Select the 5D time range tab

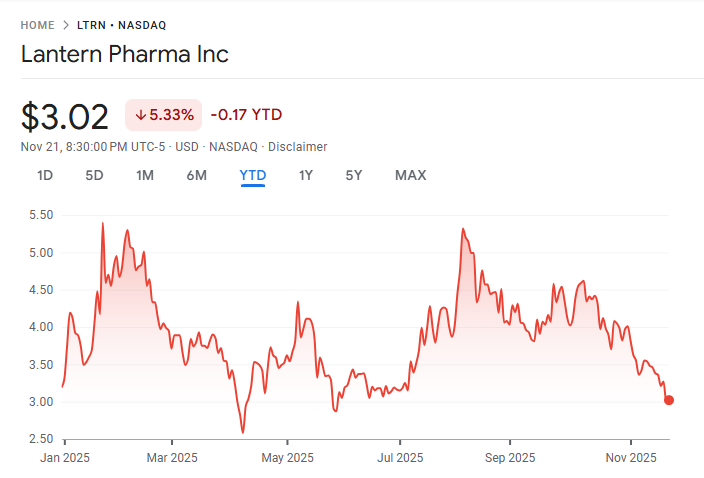tap(94, 175)
